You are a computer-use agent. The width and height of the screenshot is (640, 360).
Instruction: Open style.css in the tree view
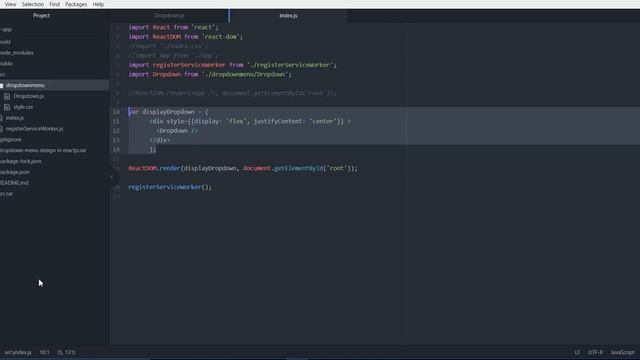click(x=23, y=107)
